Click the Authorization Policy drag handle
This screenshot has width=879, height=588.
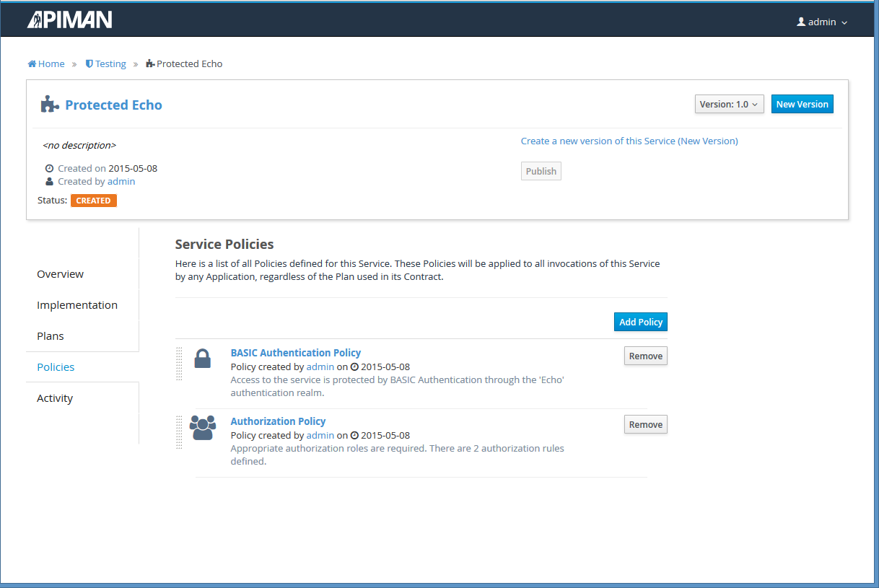(179, 432)
